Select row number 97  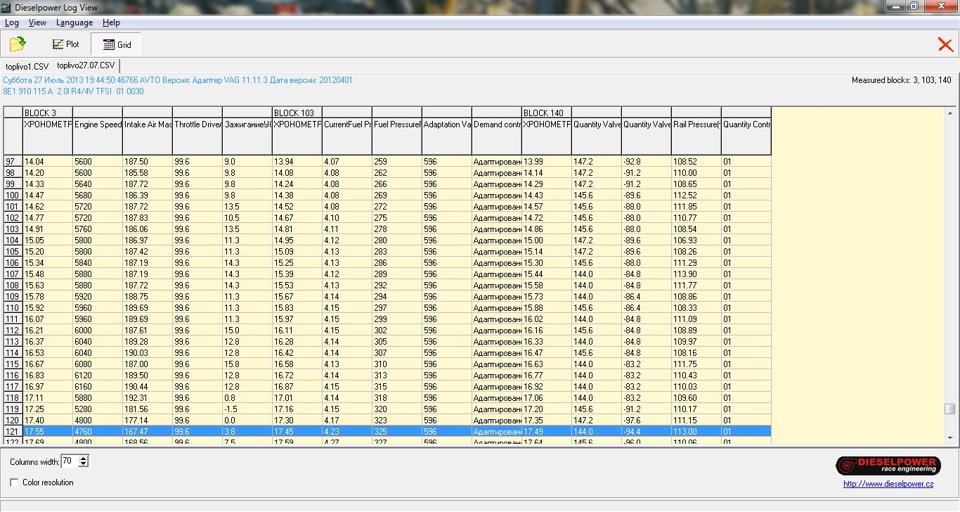coord(13,162)
